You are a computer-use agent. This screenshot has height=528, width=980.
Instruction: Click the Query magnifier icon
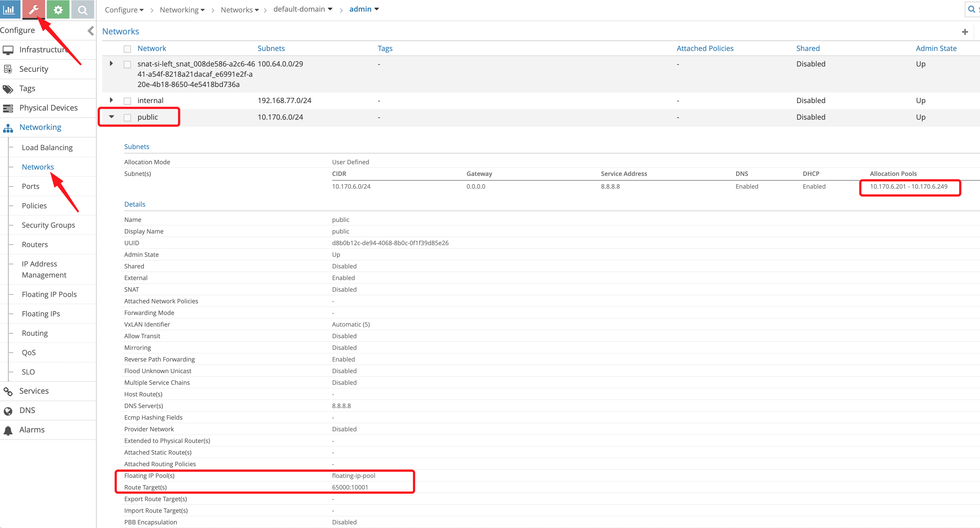82,9
